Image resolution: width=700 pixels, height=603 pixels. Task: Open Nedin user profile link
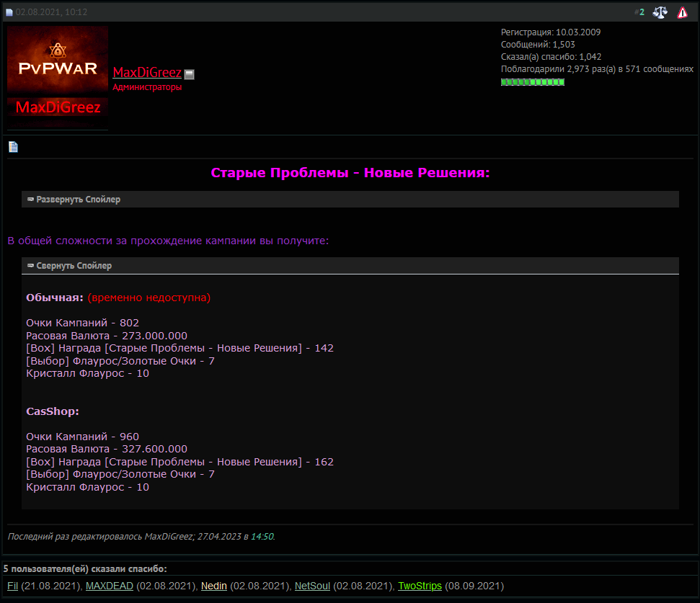[x=214, y=586]
